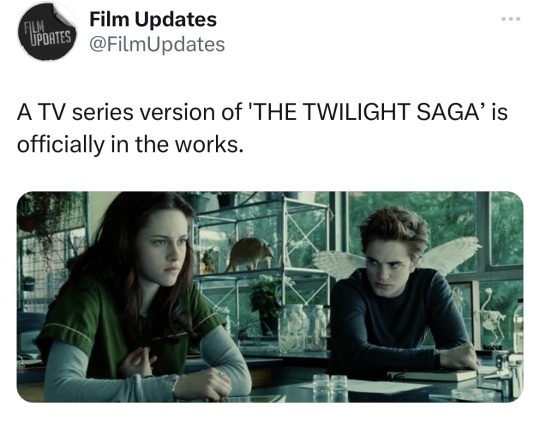Screen dimensions: 540x434
Task: Click the bird skeleton display in photo
Action: tap(492, 317)
